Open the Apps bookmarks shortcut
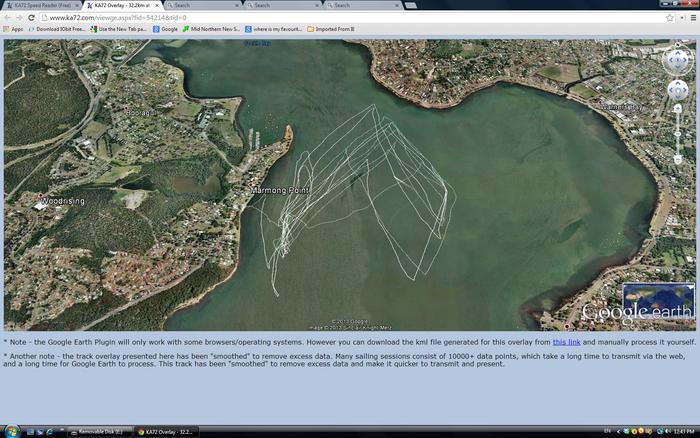The height and width of the screenshot is (438, 700). point(13,29)
